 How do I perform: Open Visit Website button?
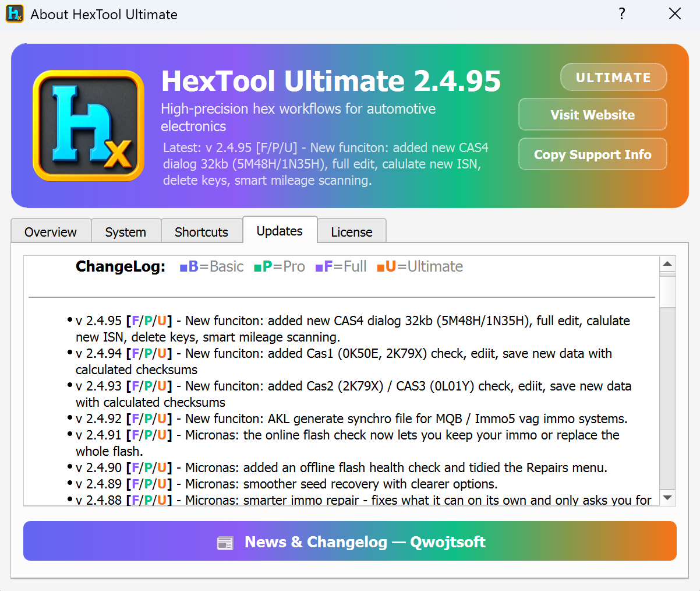click(593, 115)
